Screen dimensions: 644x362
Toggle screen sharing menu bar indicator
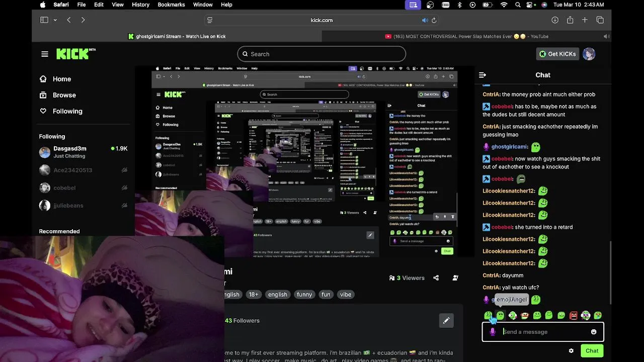[x=413, y=5]
